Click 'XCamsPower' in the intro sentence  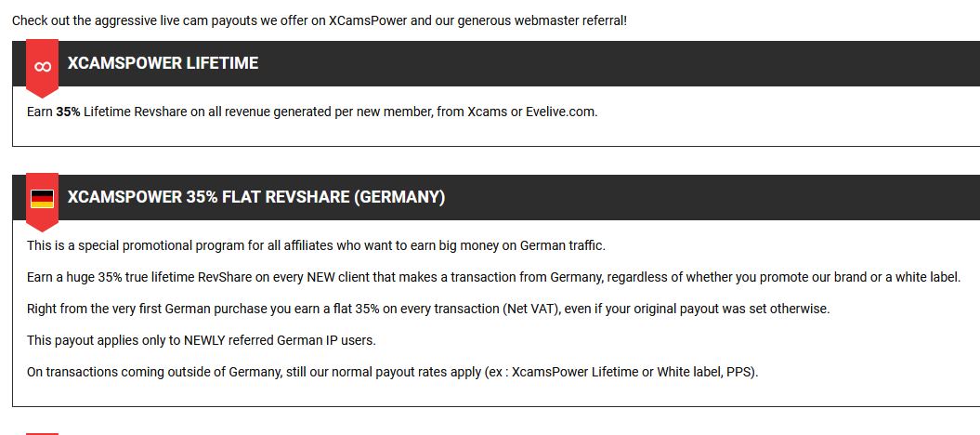(x=368, y=20)
